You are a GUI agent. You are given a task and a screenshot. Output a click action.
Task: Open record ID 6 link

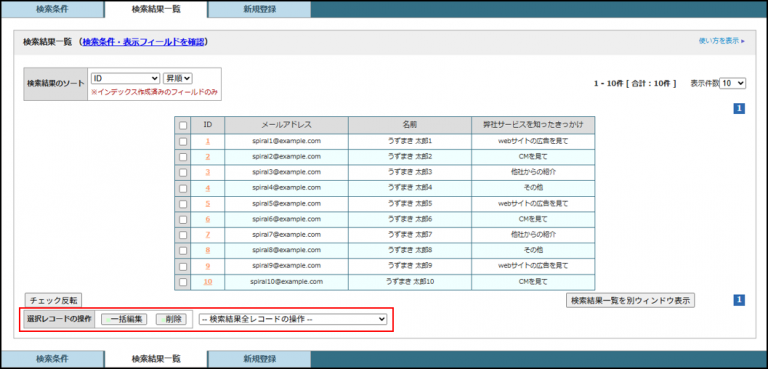[208, 219]
